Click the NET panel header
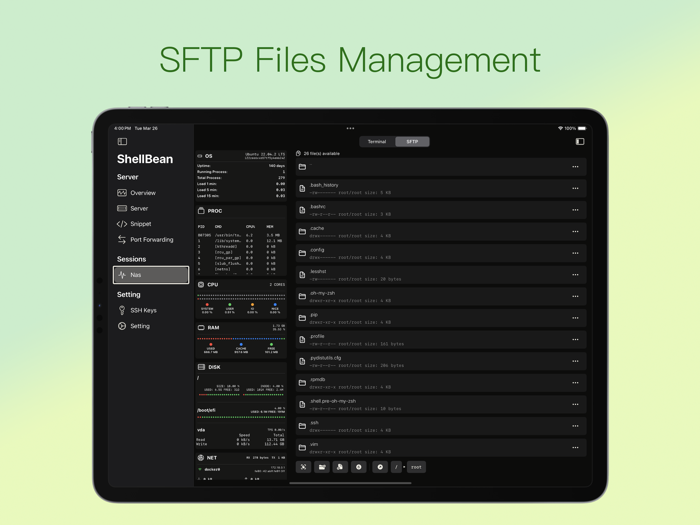The height and width of the screenshot is (525, 700). tap(241, 458)
